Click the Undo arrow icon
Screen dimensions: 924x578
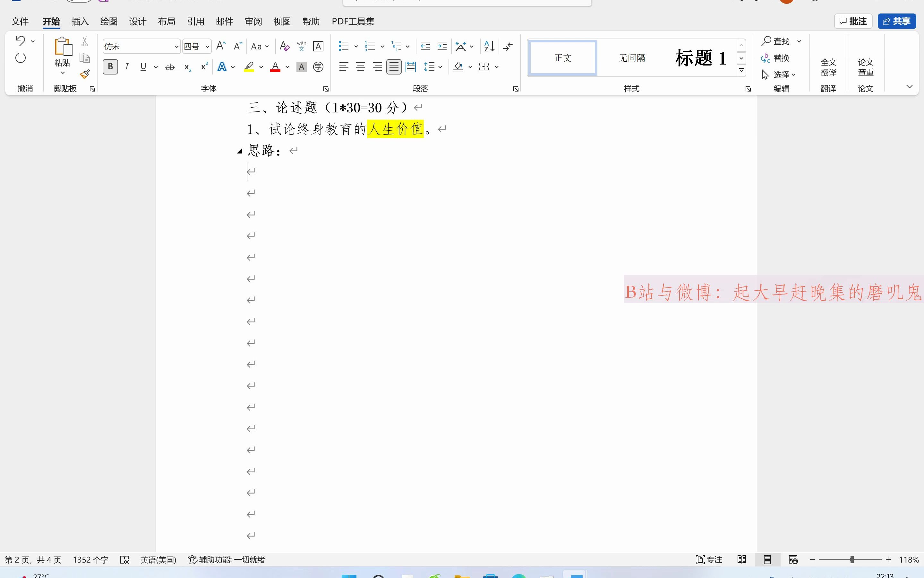[x=20, y=41]
